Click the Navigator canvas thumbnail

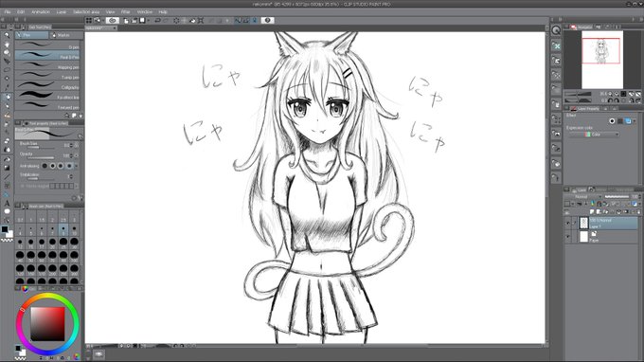[602, 60]
